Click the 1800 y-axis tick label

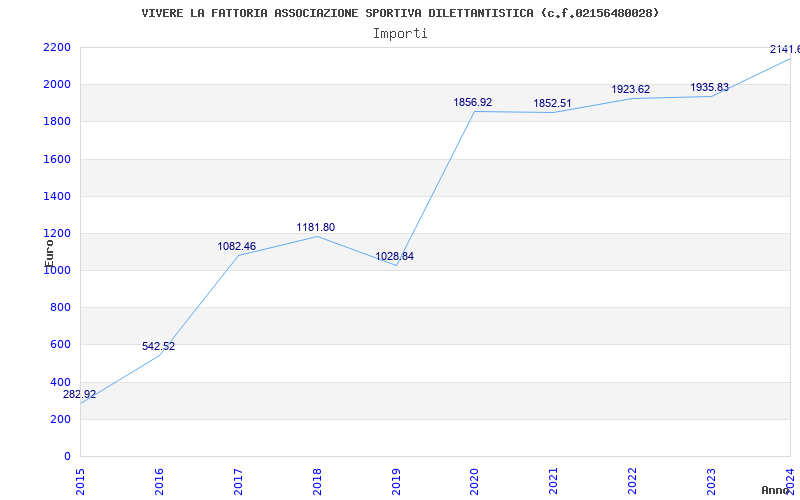pos(57,122)
